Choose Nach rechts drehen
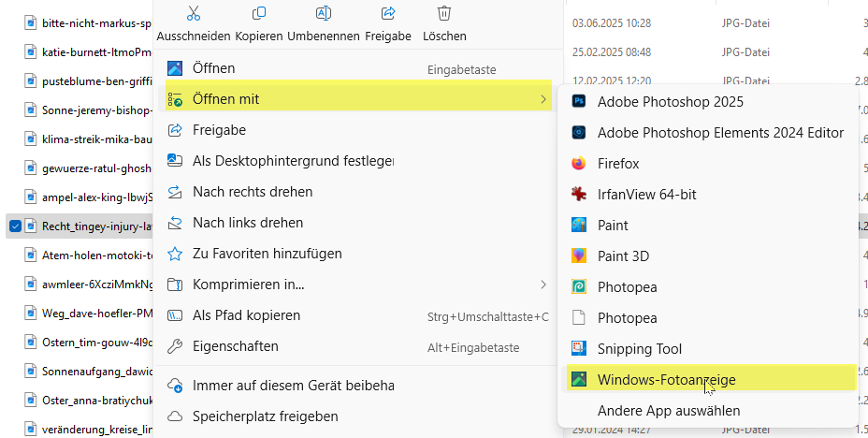This screenshot has width=868, height=438. 253,191
